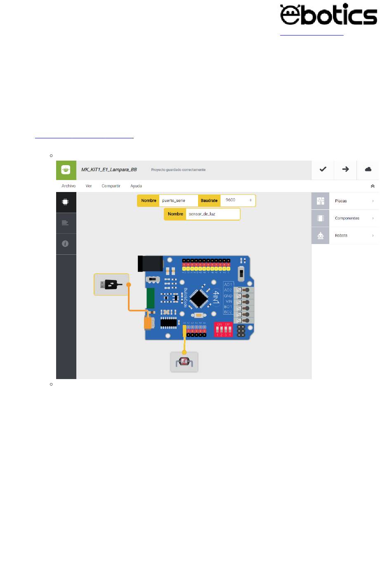This screenshot has height=569, width=392.
Task: Click the ebotics logo at the top
Action: pos(328,14)
